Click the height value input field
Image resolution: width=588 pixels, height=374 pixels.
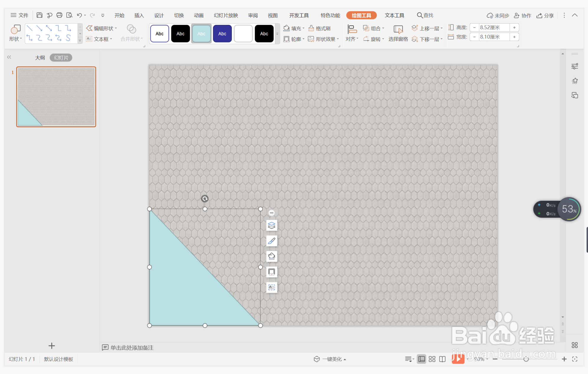click(x=494, y=27)
